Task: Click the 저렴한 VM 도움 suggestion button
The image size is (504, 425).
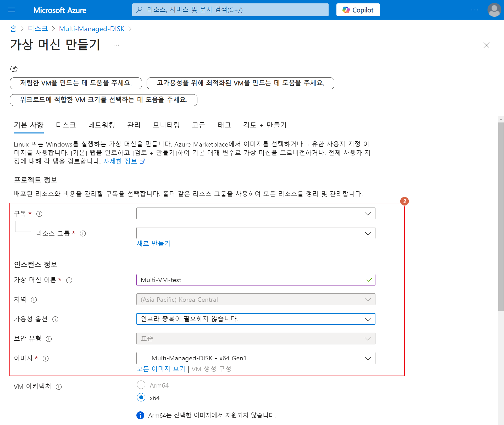Action: [x=76, y=83]
